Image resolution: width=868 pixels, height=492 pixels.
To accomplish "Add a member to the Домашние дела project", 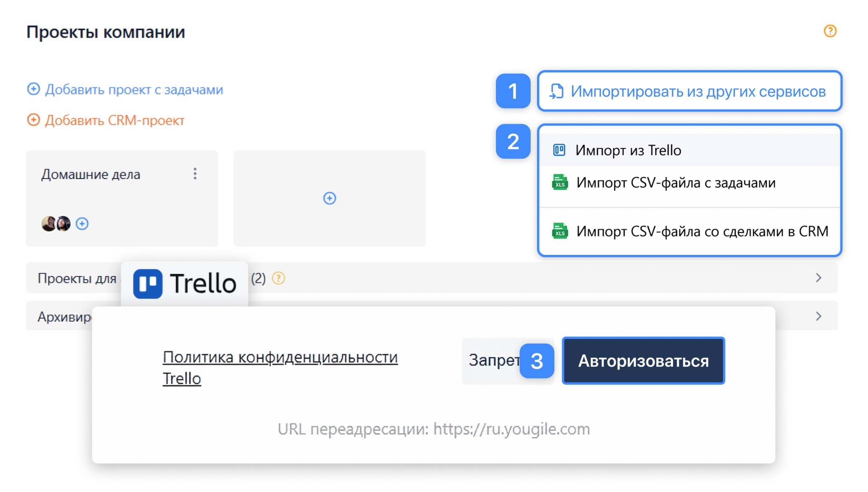I will [82, 224].
